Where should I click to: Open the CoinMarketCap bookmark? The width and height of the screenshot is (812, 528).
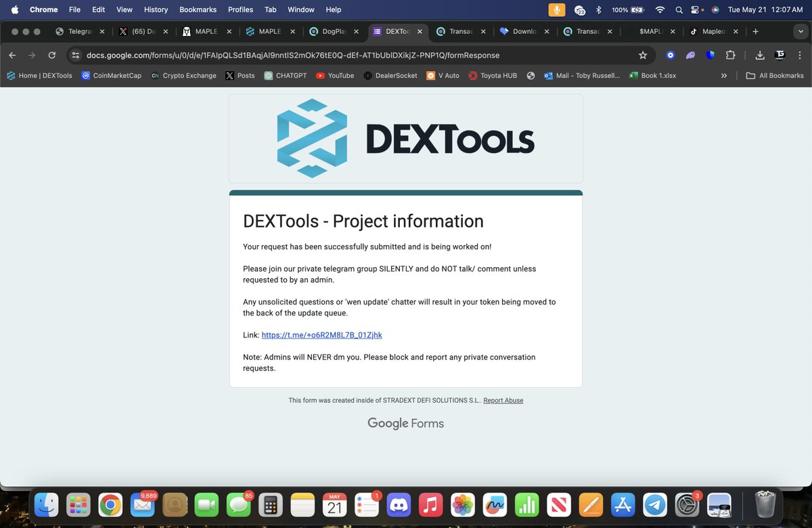point(112,75)
